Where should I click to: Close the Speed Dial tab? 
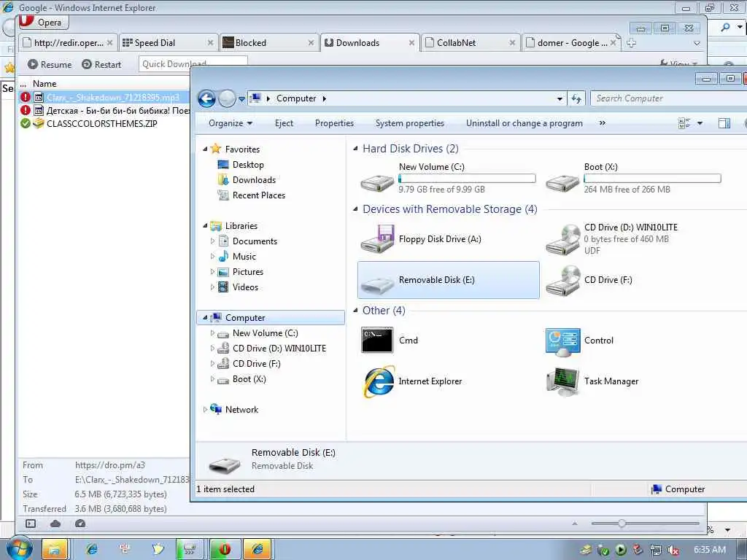coord(210,43)
